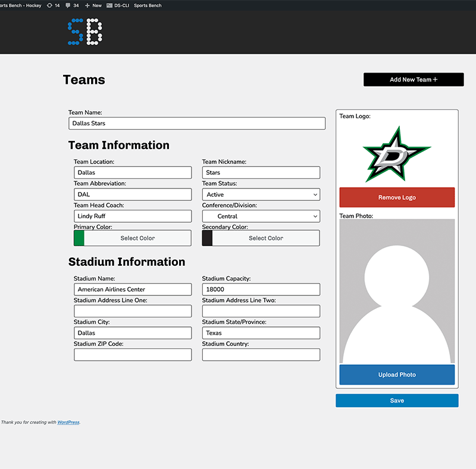476x469 pixels.
Task: Focus the Stadium ZIP Code field
Action: [133, 355]
